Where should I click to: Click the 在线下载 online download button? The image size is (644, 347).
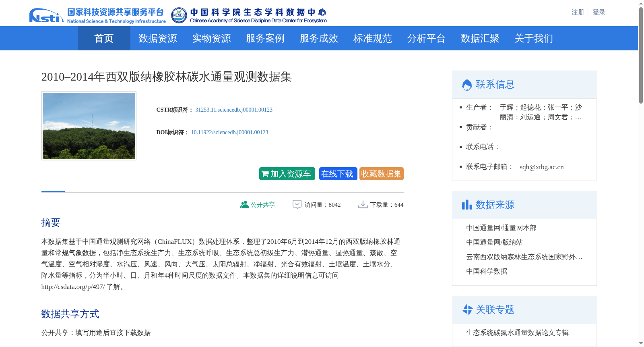click(338, 174)
